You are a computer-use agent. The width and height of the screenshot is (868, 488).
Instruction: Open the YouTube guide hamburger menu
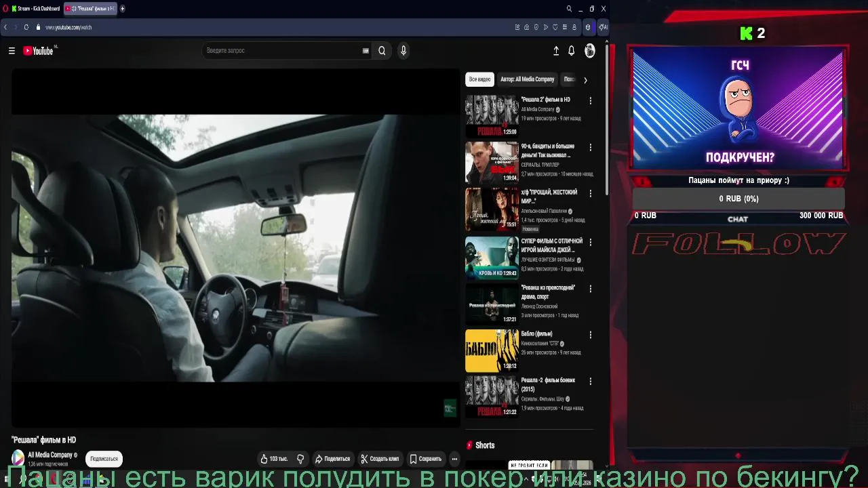[x=12, y=51]
